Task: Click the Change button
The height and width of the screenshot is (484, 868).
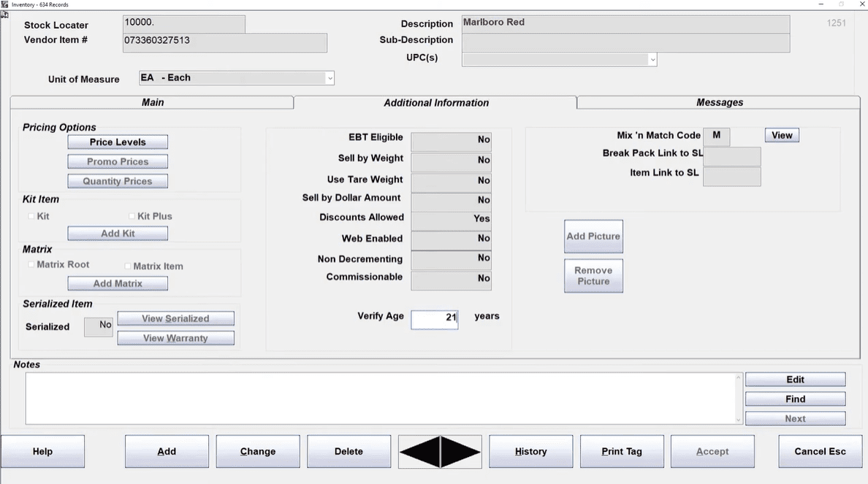Action: tap(258, 451)
